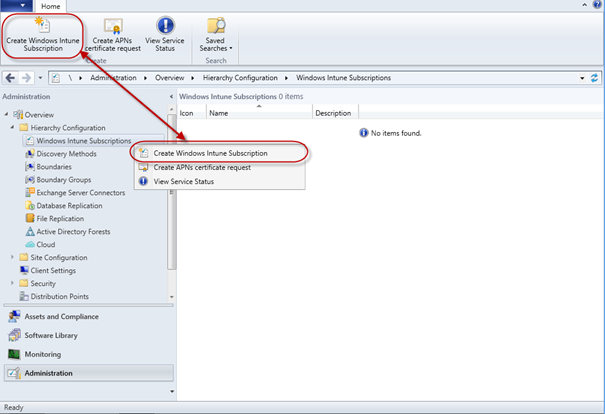The height and width of the screenshot is (414, 605).
Task: Click Windows Intune Subscriptions in breadcrumb
Action: [343, 78]
